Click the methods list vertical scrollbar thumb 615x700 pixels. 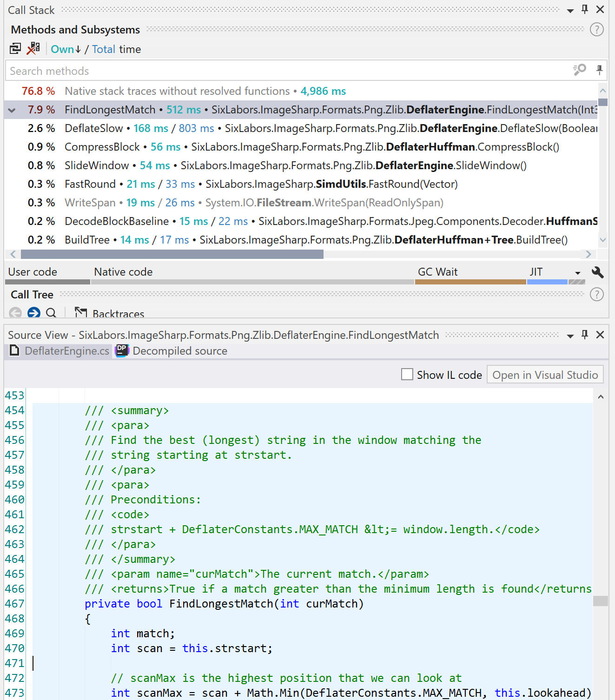(603, 102)
